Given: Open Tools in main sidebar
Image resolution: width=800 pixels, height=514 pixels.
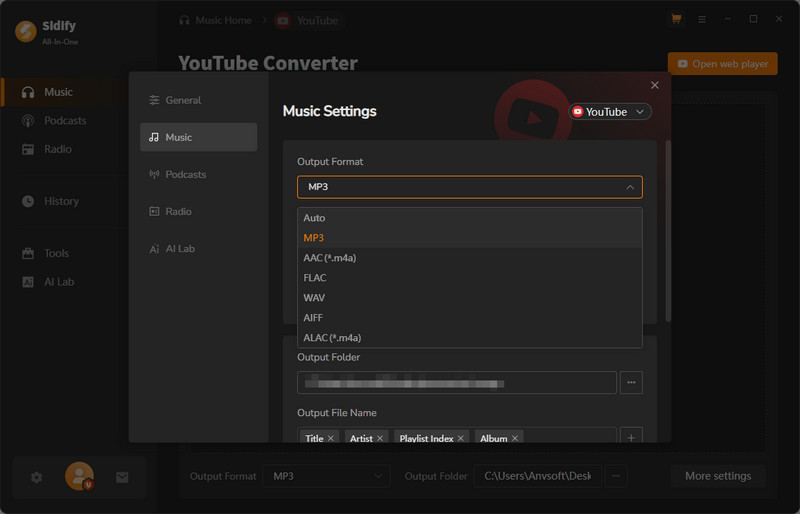Looking at the screenshot, I should pos(65,253).
